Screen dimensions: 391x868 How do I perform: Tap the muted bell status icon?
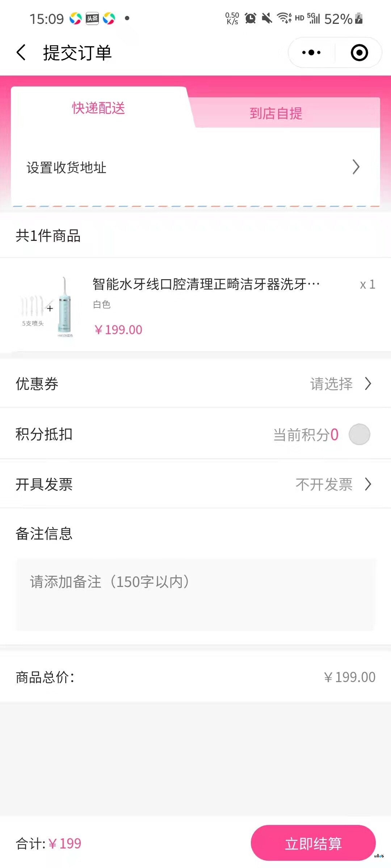point(267,18)
